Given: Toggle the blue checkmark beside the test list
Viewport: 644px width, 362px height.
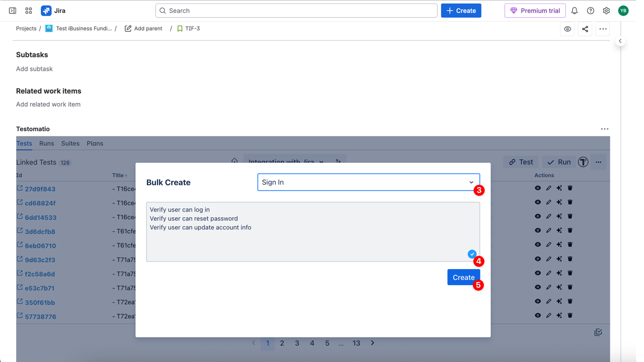Looking at the screenshot, I should tap(471, 254).
